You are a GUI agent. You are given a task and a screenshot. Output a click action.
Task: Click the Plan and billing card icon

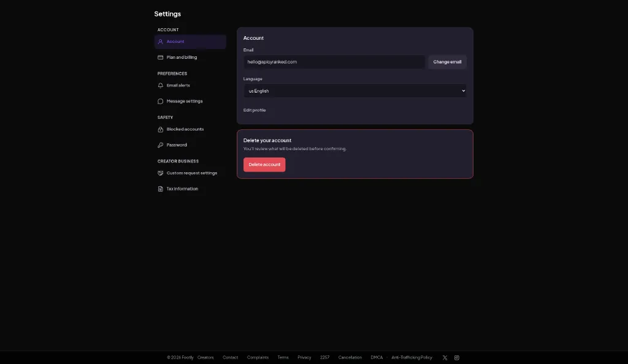[x=160, y=57]
